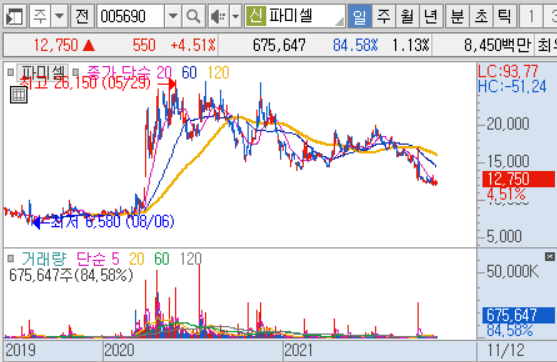Screen dimensions: 557x362
Task: Click the 2021 year marker on timeline
Action: point(299,350)
